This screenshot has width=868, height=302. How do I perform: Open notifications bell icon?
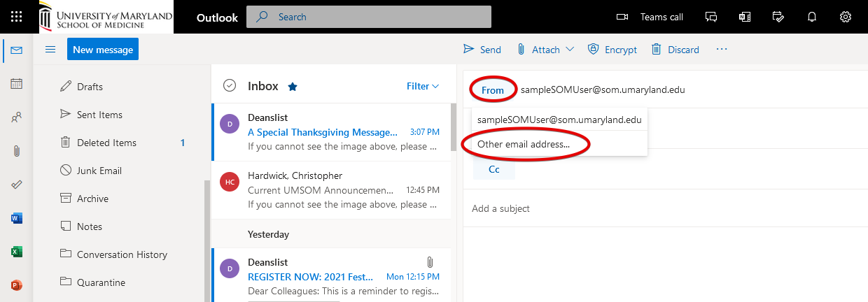click(812, 17)
